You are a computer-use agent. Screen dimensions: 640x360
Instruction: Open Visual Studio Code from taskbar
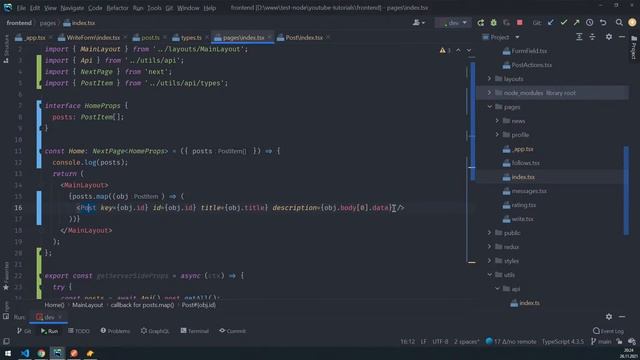(x=24, y=353)
